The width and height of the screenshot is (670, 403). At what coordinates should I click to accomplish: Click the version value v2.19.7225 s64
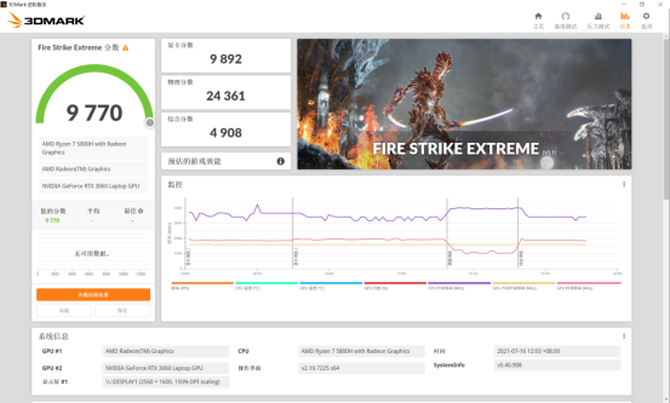pyautogui.click(x=361, y=368)
